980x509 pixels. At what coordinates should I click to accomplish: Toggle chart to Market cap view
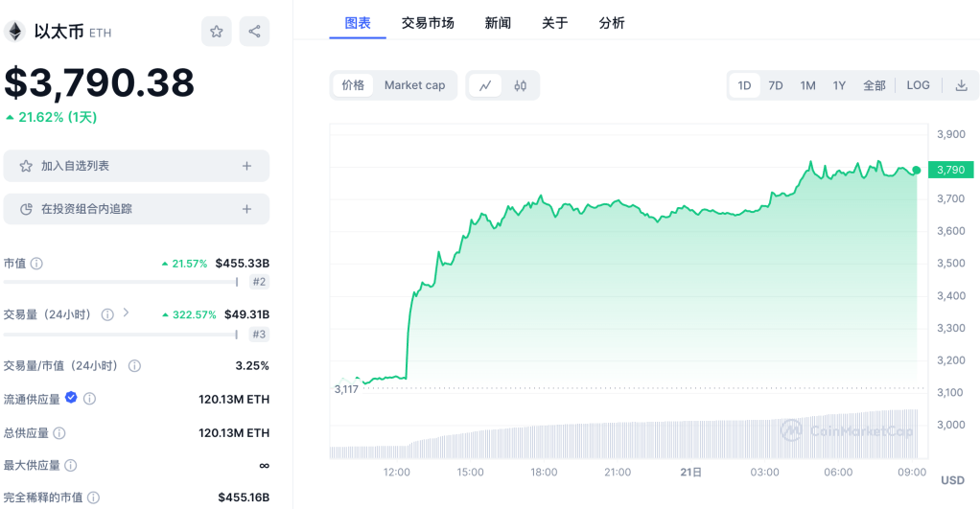[x=414, y=85]
